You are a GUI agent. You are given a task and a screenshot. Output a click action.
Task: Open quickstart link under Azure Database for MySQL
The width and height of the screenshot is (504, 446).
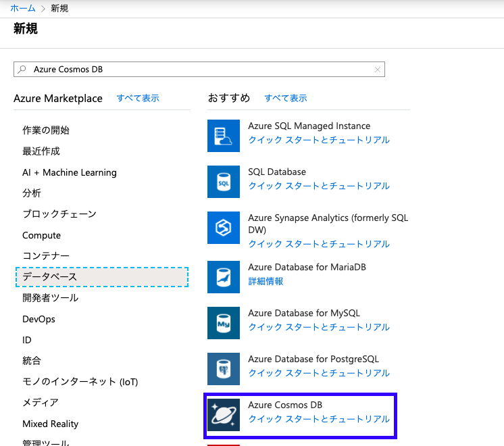pos(319,327)
